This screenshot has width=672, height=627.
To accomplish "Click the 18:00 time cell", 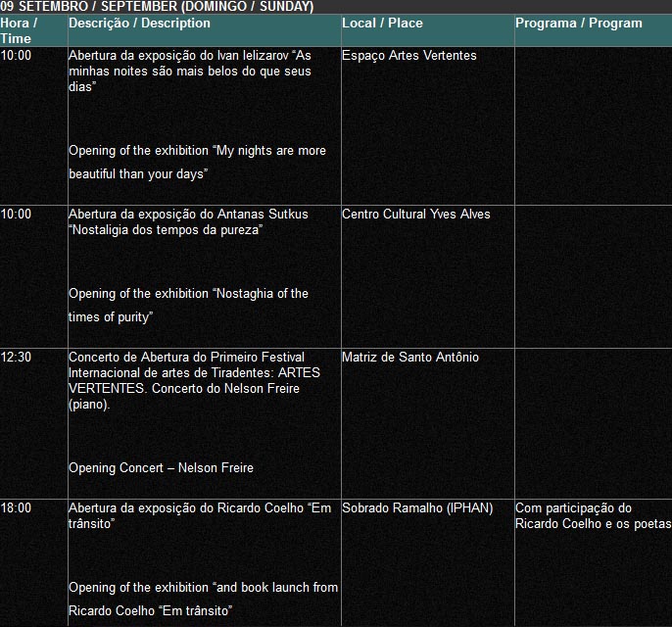I will 16,508.
